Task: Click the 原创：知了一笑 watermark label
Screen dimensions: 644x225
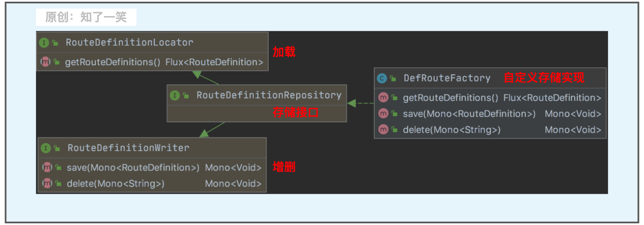Action: pyautogui.click(x=86, y=17)
